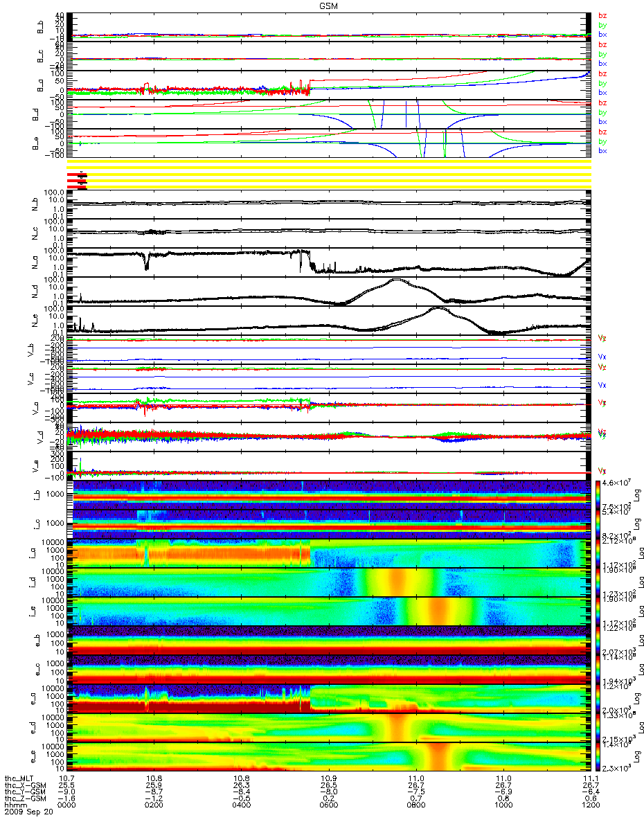Click the density dip in the N_a panel
Viewport: 644px width, 831px height.
coord(145,262)
